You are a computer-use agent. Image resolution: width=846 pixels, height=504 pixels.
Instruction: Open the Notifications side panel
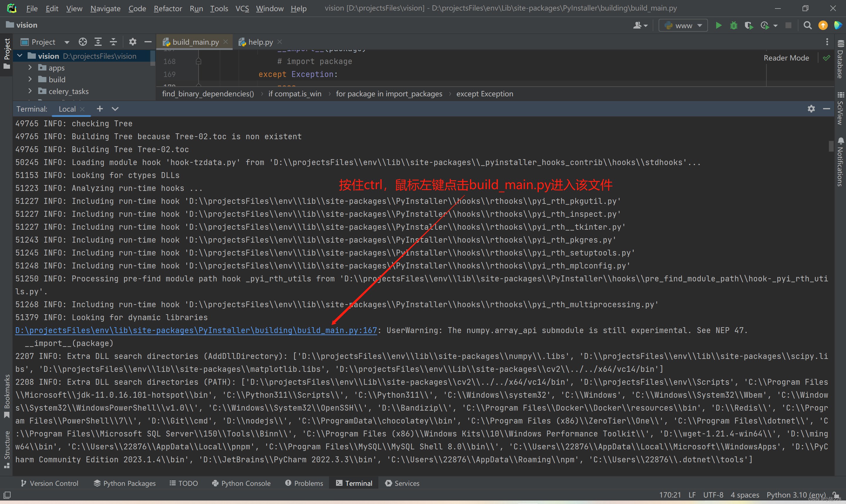point(840,162)
